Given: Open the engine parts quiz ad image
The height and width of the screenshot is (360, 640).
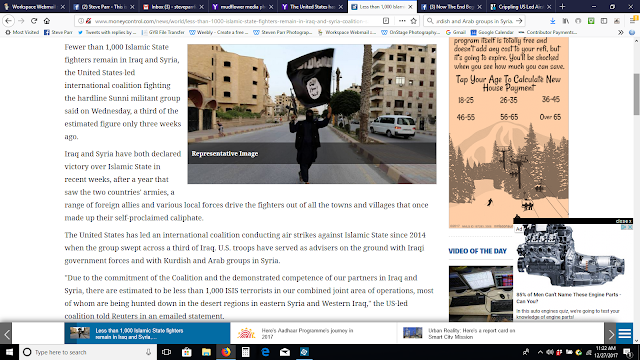Looking at the screenshot, I should pos(570,256).
